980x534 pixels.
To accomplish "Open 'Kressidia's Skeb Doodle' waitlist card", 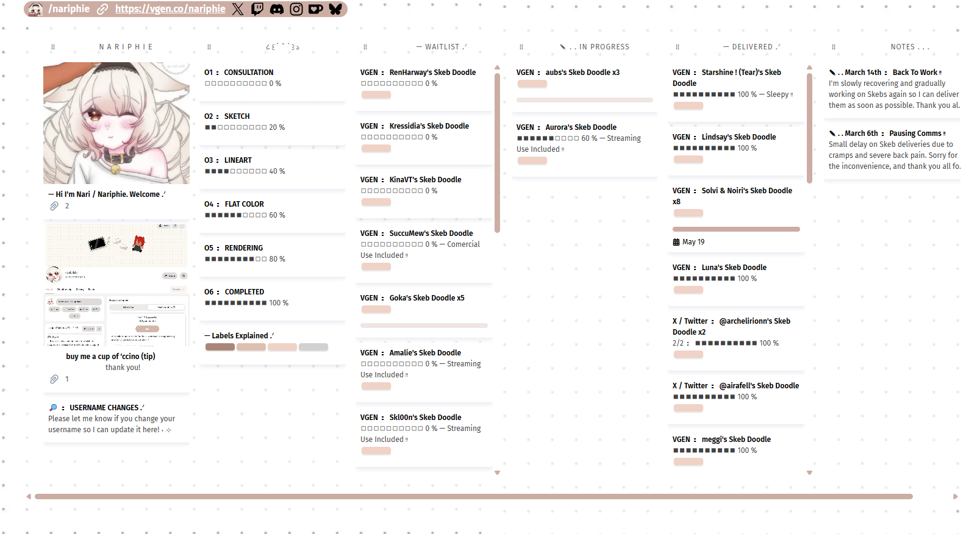I will pyautogui.click(x=424, y=140).
